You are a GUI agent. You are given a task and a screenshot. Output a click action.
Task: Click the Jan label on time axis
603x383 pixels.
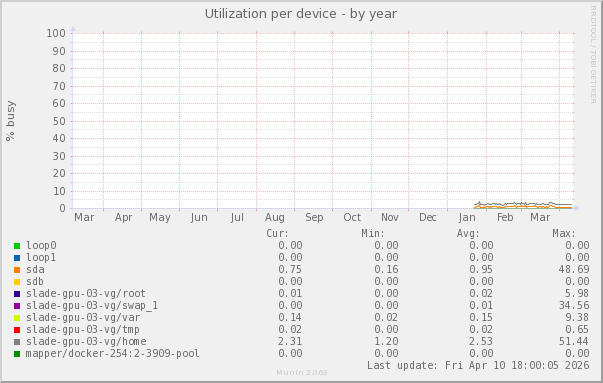467,218
